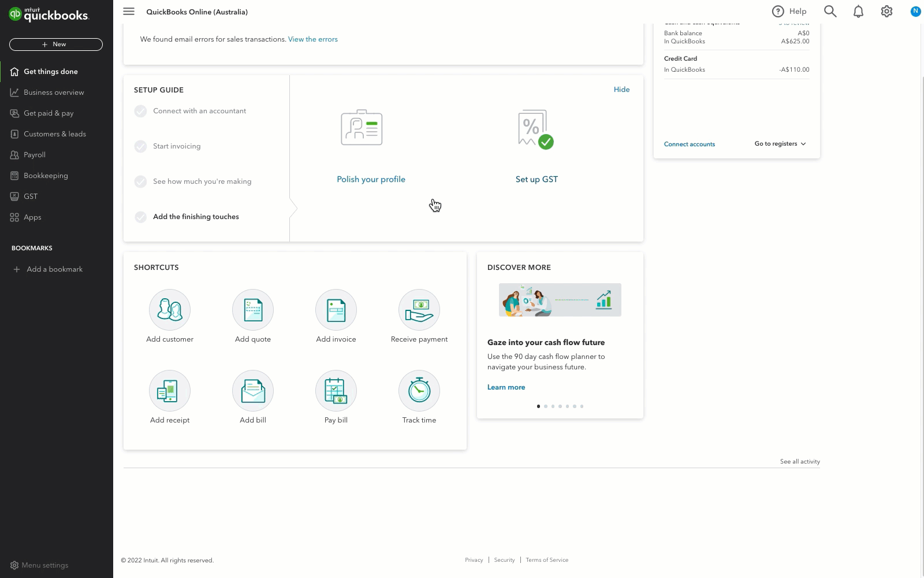Image resolution: width=924 pixels, height=578 pixels.
Task: Toggle the Start invoicing checkmark
Action: 140,146
